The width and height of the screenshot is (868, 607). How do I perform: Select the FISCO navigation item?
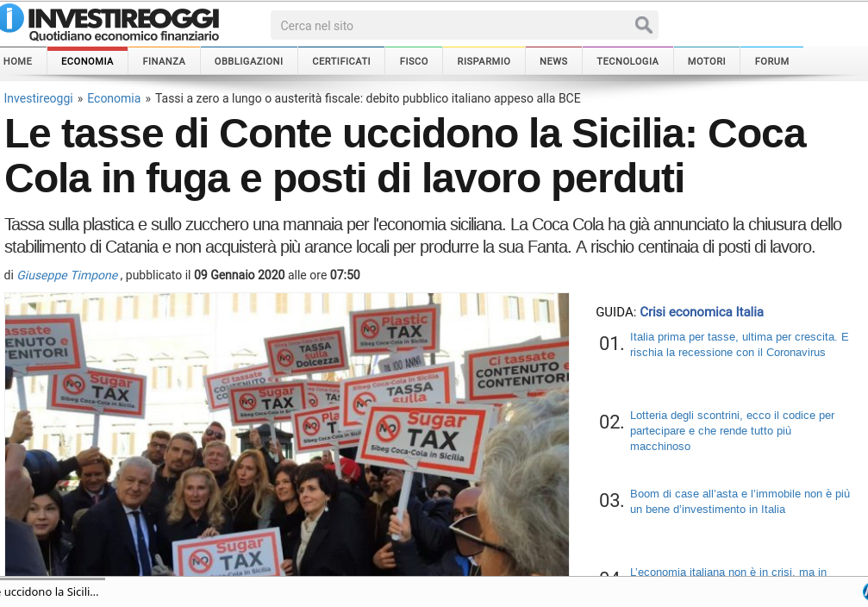pyautogui.click(x=414, y=61)
